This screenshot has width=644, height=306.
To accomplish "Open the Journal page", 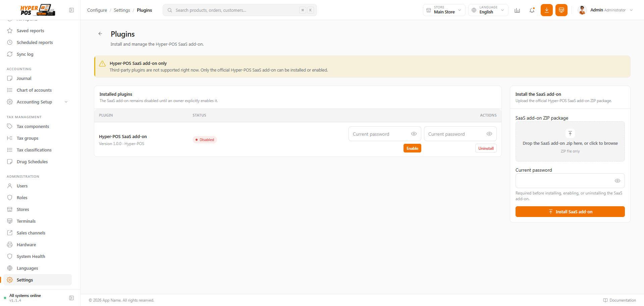I will pyautogui.click(x=38, y=79).
